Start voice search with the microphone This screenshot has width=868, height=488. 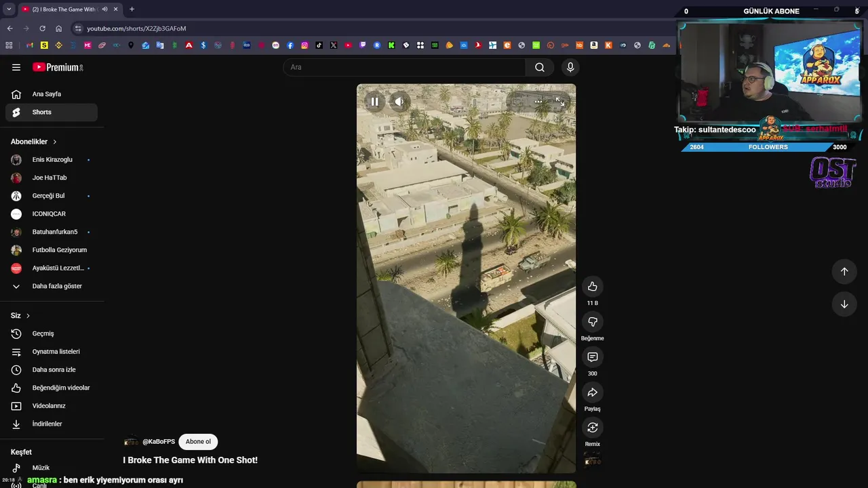[x=570, y=67]
